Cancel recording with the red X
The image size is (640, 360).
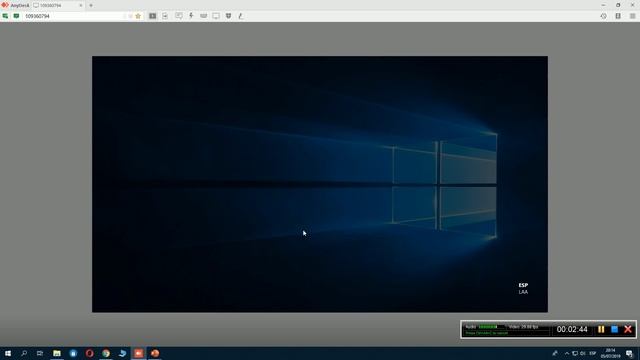(628, 329)
